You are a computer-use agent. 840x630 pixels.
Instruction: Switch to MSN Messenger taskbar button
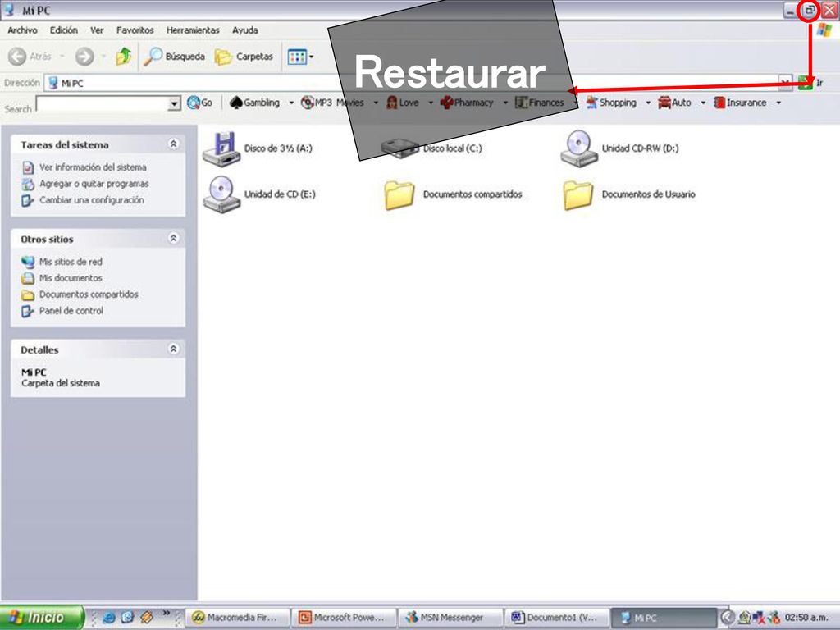click(450, 617)
